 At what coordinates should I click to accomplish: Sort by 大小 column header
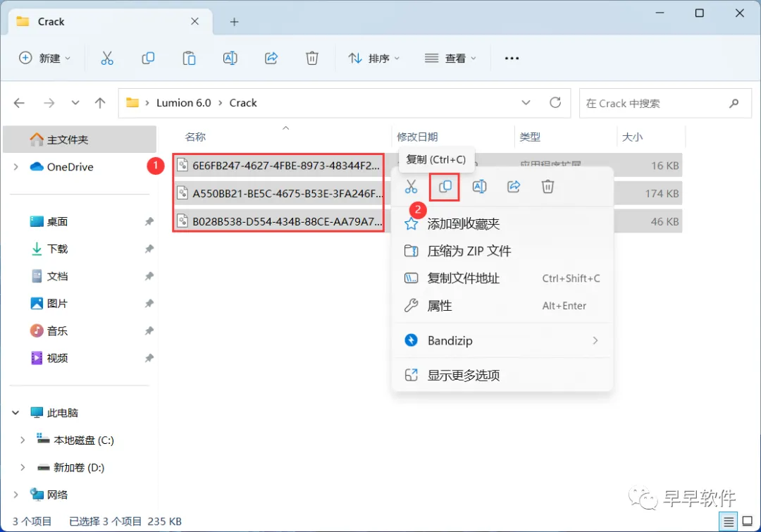632,137
